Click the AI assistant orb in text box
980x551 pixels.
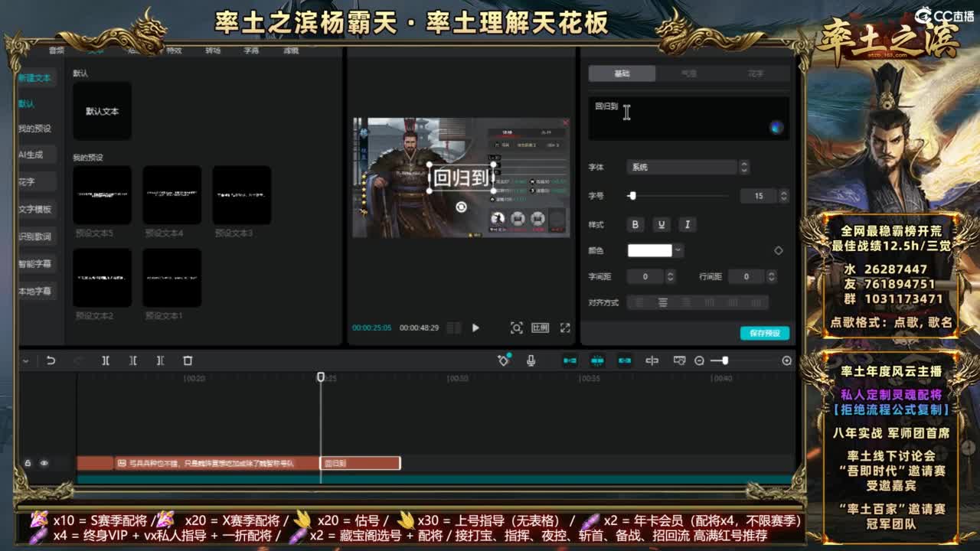(776, 128)
